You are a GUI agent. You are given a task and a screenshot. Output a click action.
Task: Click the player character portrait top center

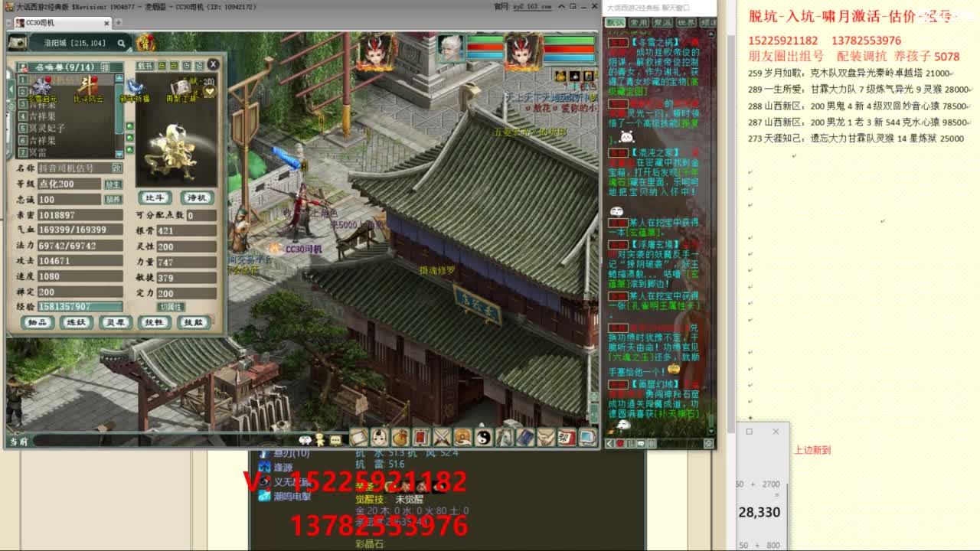[x=375, y=51]
